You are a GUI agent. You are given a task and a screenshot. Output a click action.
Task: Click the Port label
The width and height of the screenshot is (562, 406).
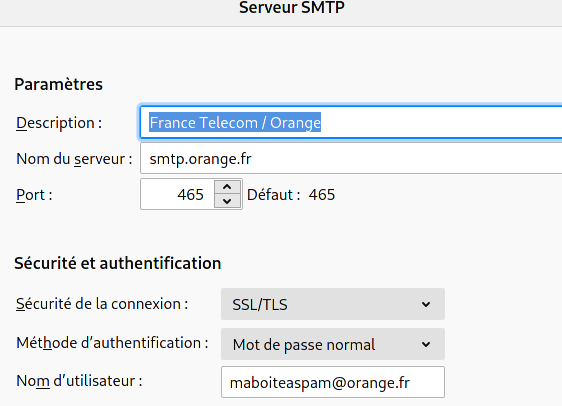[34, 195]
